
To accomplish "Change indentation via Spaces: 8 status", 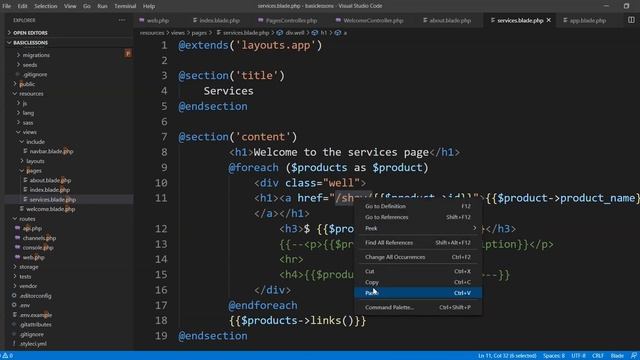I will [x=554, y=356].
